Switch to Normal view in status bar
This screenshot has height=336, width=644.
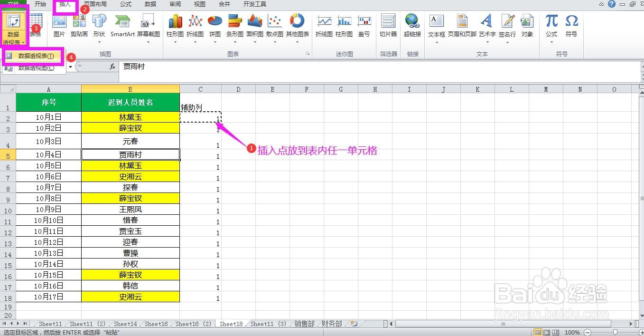point(537,332)
